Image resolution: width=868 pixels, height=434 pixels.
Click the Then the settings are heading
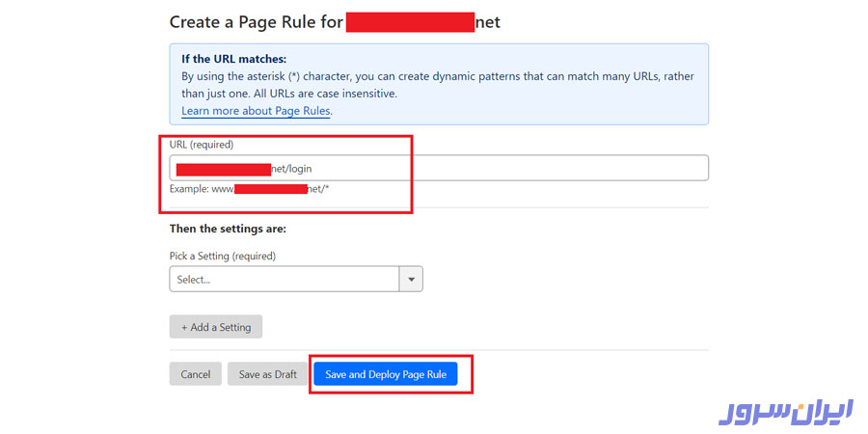pyautogui.click(x=228, y=229)
